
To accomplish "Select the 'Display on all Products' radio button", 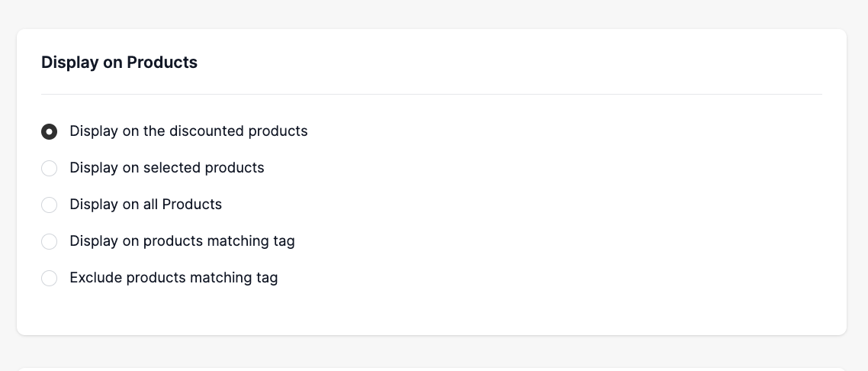I will [x=49, y=205].
